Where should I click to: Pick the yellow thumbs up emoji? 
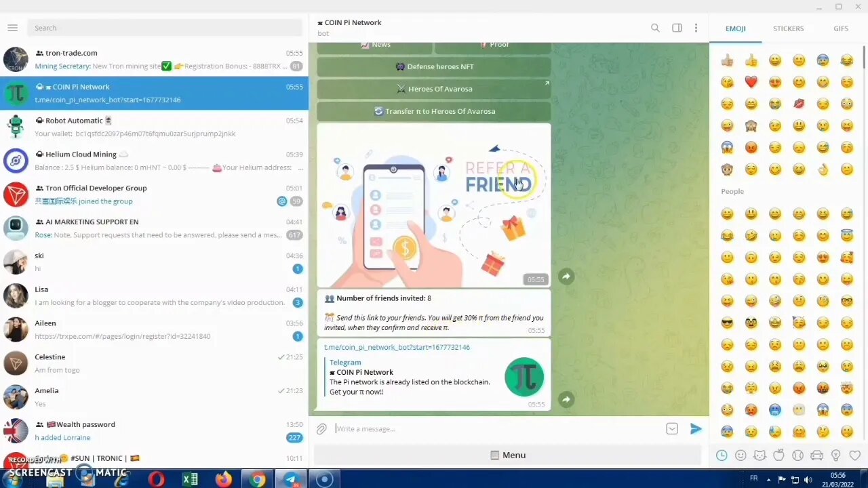751,60
